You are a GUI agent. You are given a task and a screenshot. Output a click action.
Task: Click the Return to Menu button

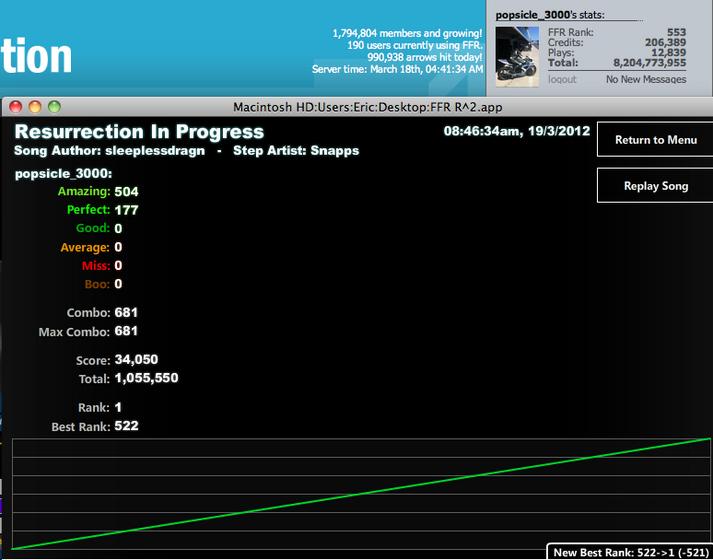point(655,140)
